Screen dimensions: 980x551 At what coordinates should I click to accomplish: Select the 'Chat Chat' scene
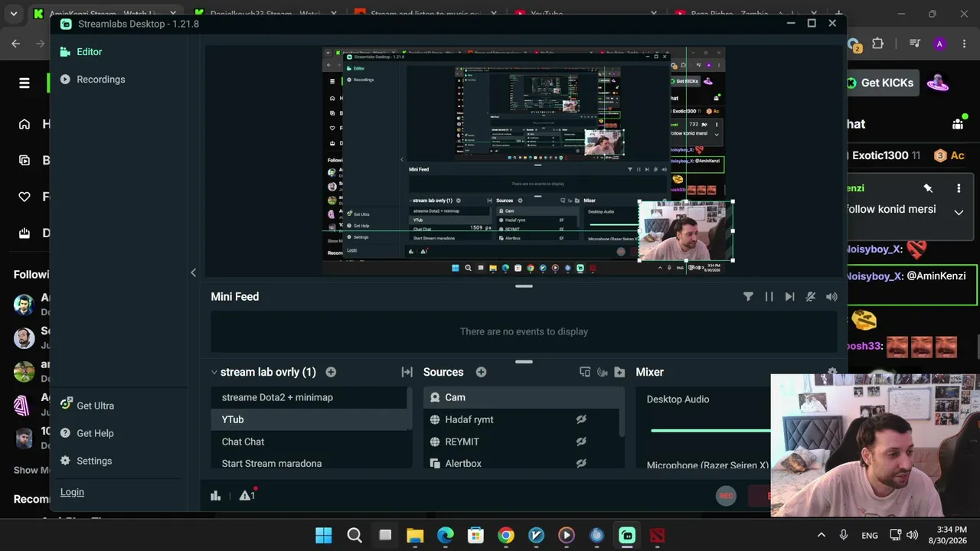(x=310, y=442)
